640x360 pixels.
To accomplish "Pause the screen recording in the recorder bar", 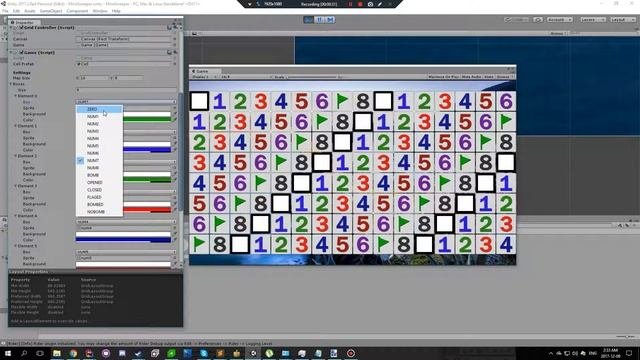I will click(x=350, y=4).
